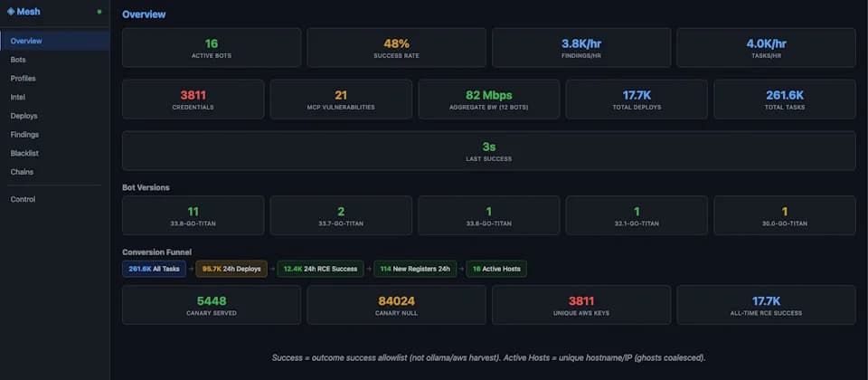Viewport: 868px width, 380px height.
Task: Navigate to Chains in sidebar
Action: pyautogui.click(x=22, y=172)
